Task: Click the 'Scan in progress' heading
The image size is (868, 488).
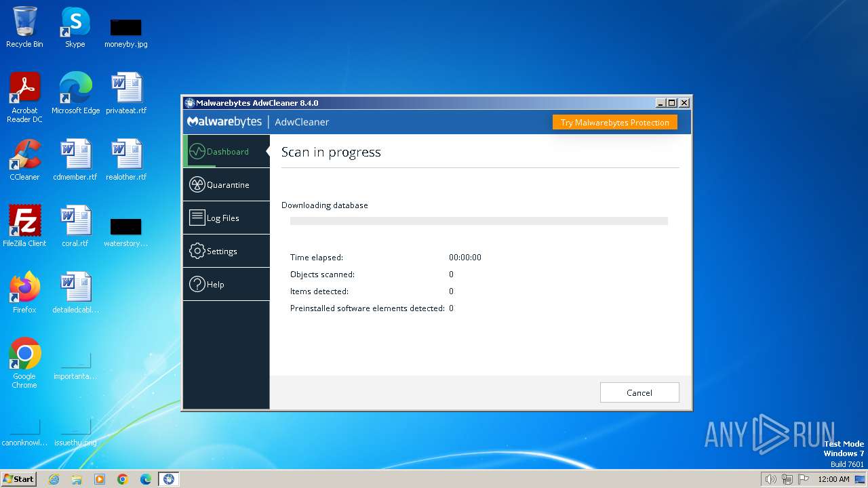Action: tap(331, 152)
